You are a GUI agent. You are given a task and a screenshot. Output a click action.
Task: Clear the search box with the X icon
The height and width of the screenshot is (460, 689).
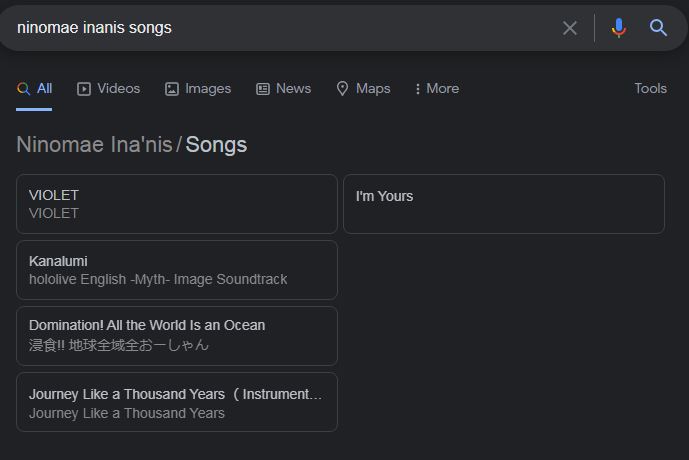(570, 28)
